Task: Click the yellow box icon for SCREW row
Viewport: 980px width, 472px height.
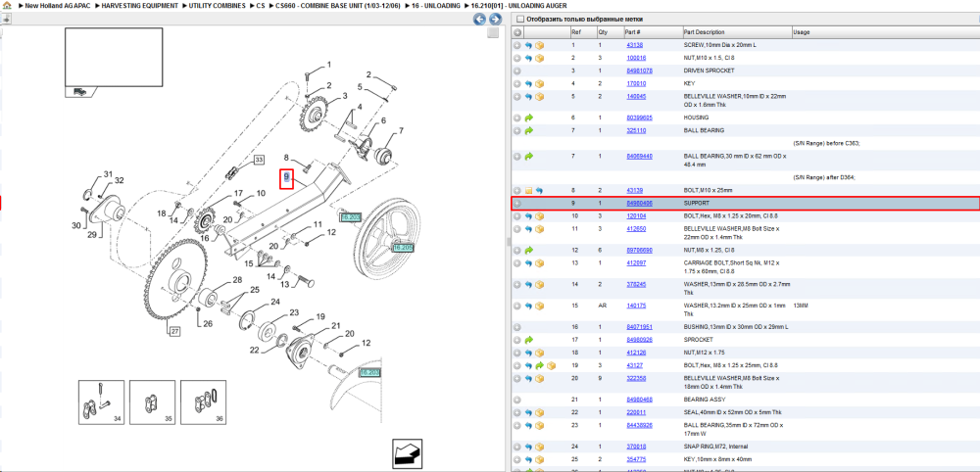Action: (x=539, y=46)
